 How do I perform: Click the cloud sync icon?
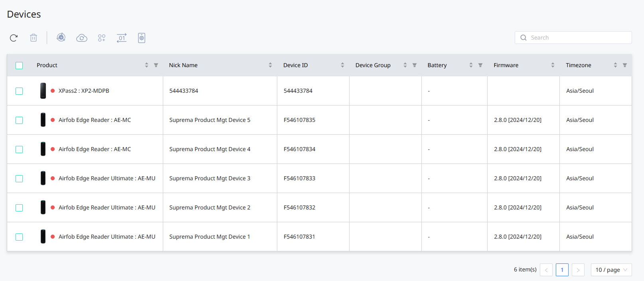(82, 38)
